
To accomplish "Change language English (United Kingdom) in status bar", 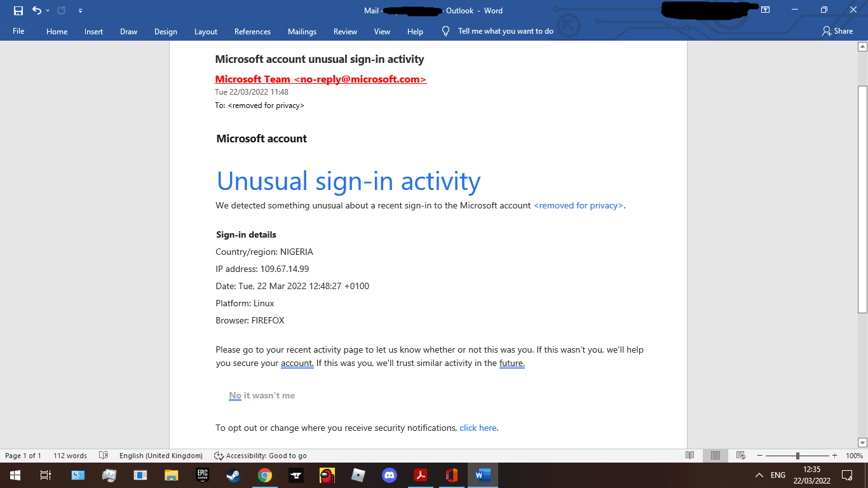I will tap(161, 456).
